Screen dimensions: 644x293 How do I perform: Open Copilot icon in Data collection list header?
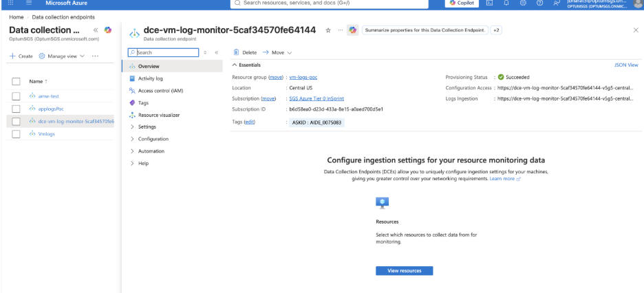(107, 30)
